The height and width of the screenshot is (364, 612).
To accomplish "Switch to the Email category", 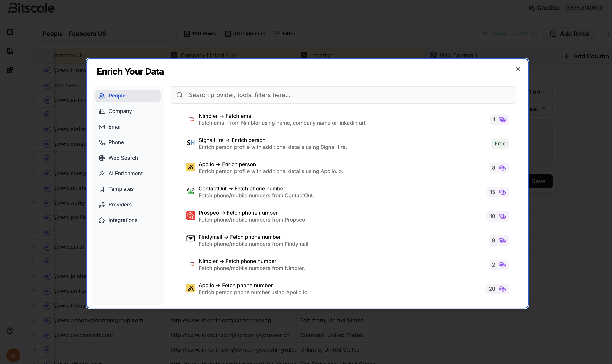I will tap(128, 127).
